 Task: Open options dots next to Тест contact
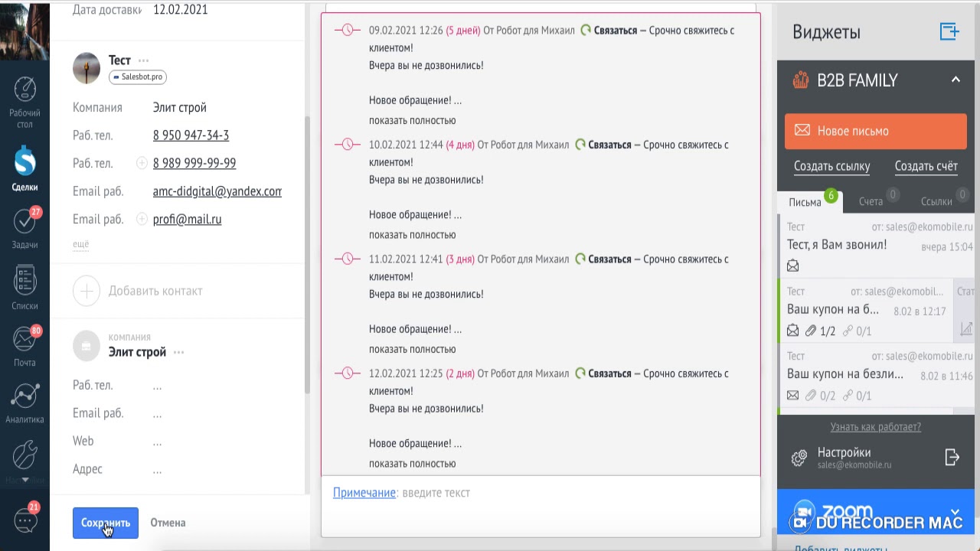[x=144, y=60]
